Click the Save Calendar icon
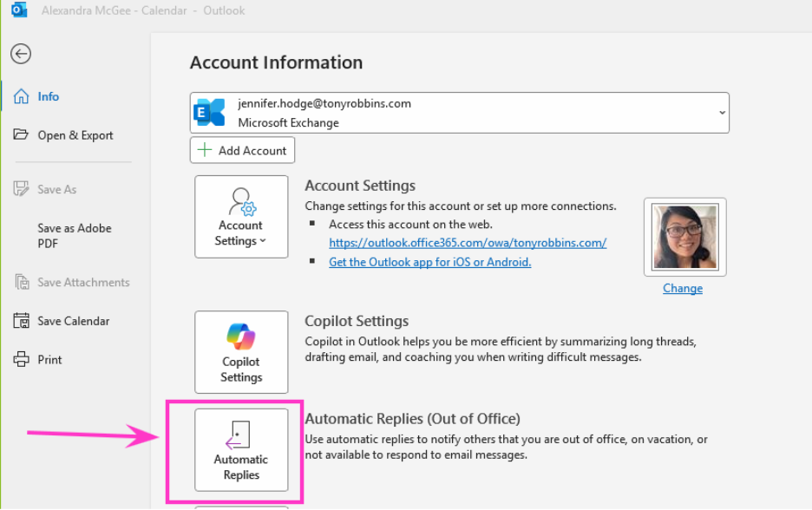 coord(21,321)
